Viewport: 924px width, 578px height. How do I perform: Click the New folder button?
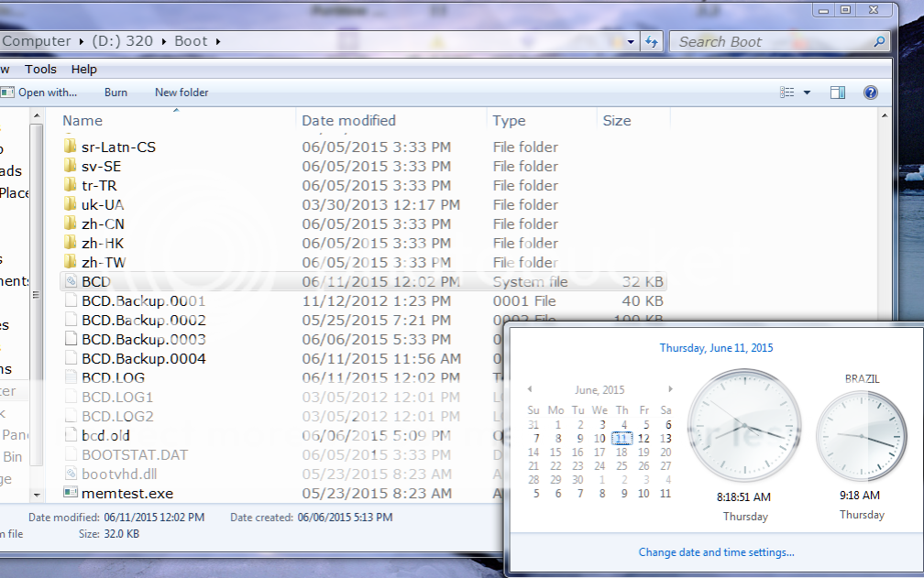181,93
